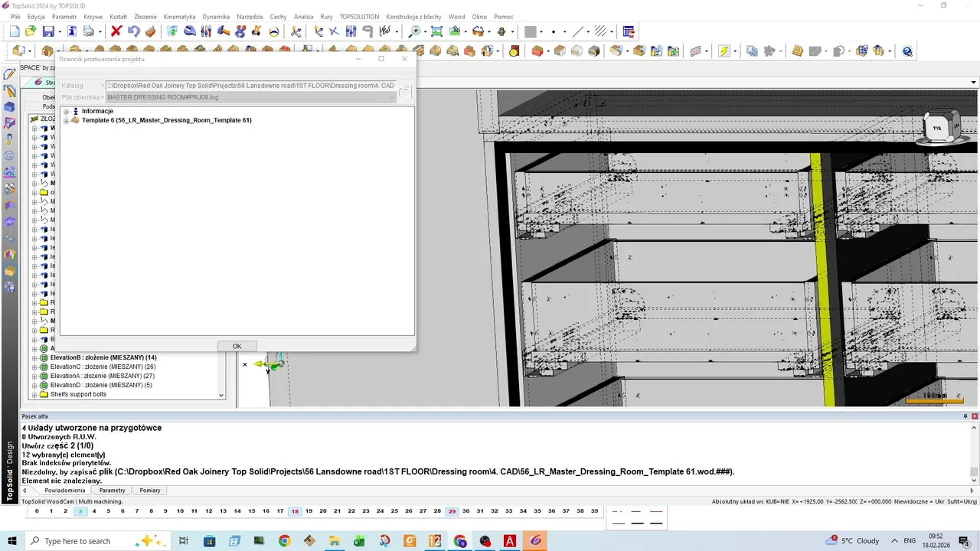Click the info document icon in the toolbar

[x=71, y=31]
